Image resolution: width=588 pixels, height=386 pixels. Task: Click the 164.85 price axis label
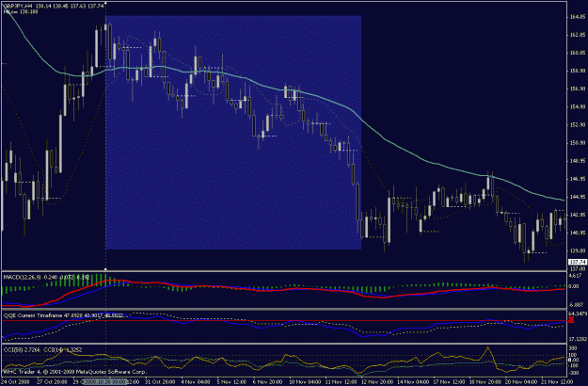tap(577, 17)
